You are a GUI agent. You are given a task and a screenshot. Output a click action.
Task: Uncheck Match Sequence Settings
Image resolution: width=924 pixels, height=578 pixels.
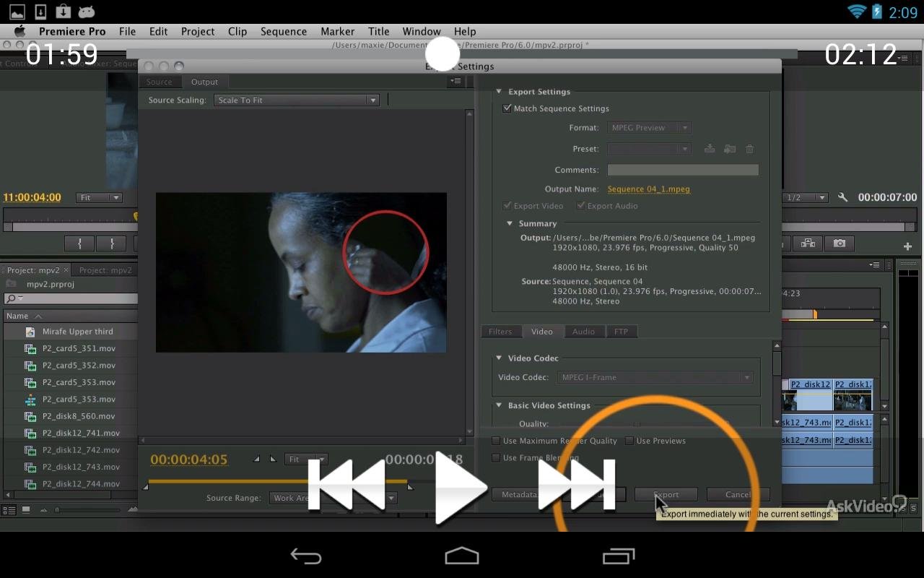pyautogui.click(x=507, y=108)
